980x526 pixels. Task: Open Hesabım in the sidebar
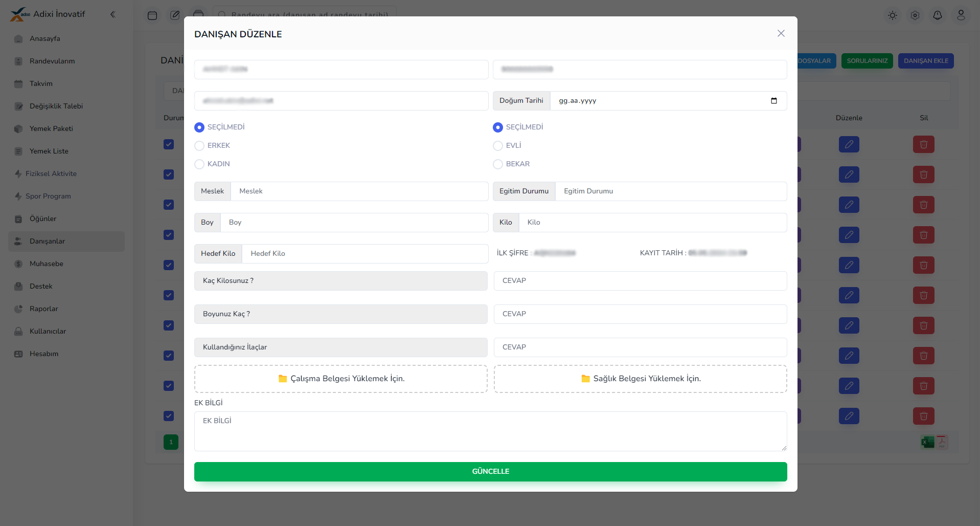coord(66,354)
